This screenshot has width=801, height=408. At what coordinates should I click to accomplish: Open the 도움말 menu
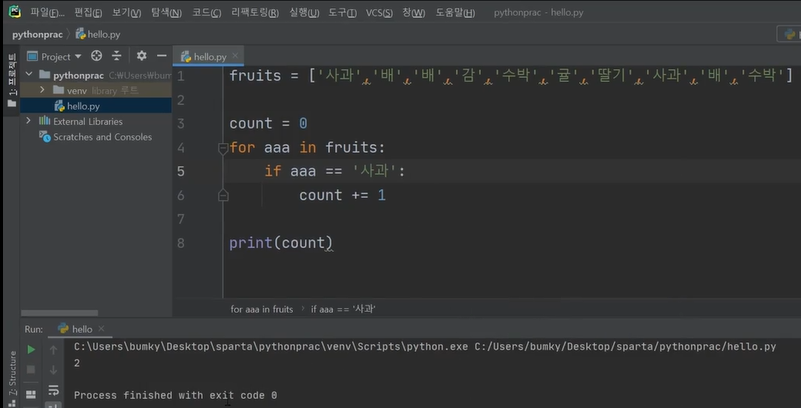click(x=455, y=13)
